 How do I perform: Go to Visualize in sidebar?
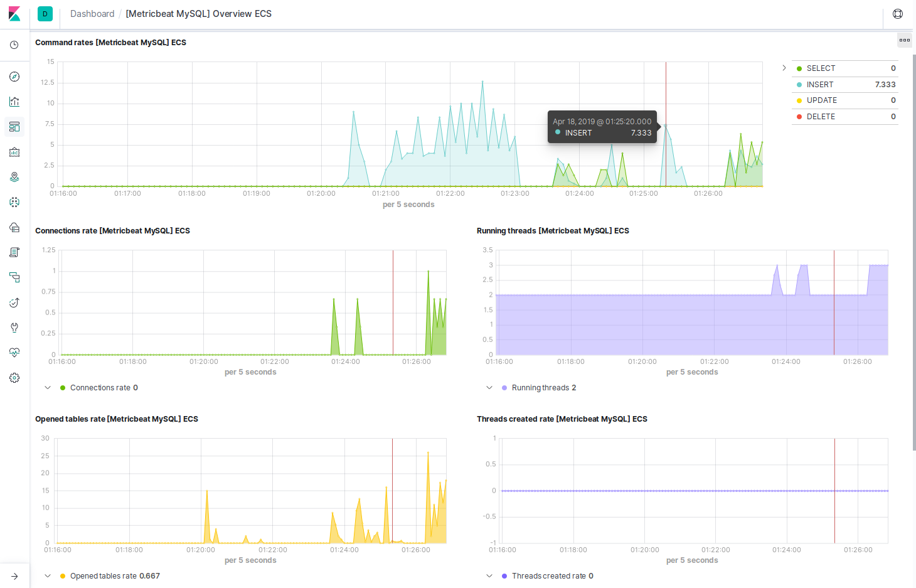(x=14, y=102)
